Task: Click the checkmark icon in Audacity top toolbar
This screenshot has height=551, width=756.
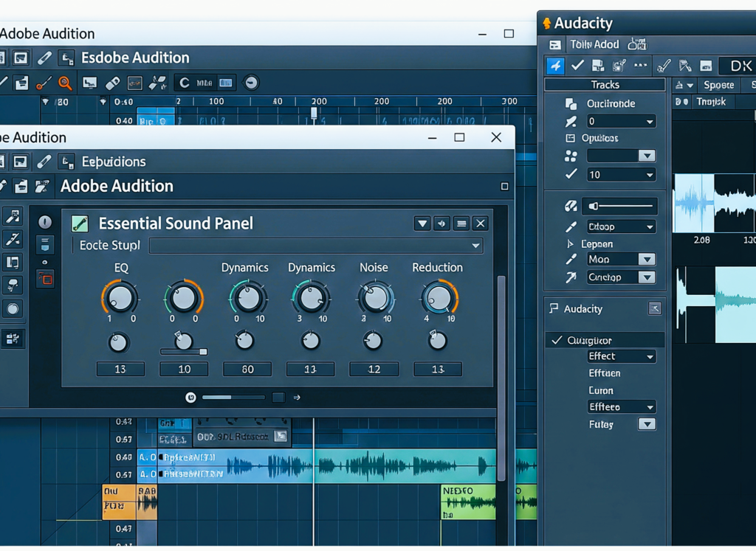Action: [577, 65]
